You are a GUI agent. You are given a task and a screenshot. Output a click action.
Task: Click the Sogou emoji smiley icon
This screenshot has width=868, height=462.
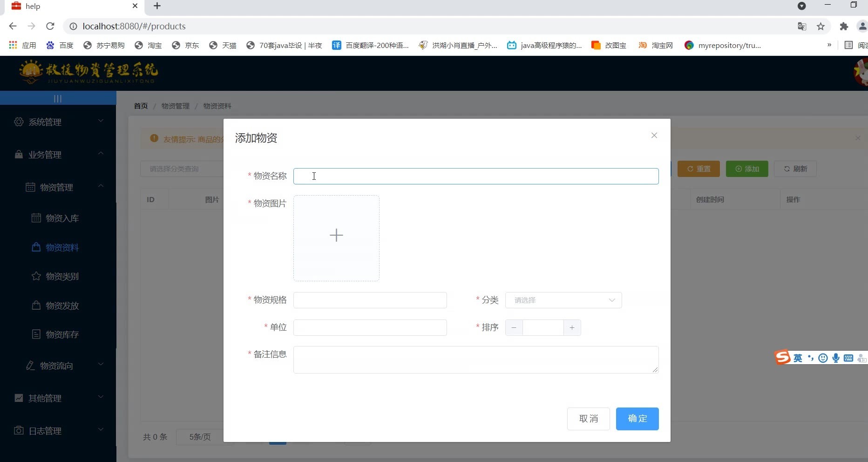823,358
